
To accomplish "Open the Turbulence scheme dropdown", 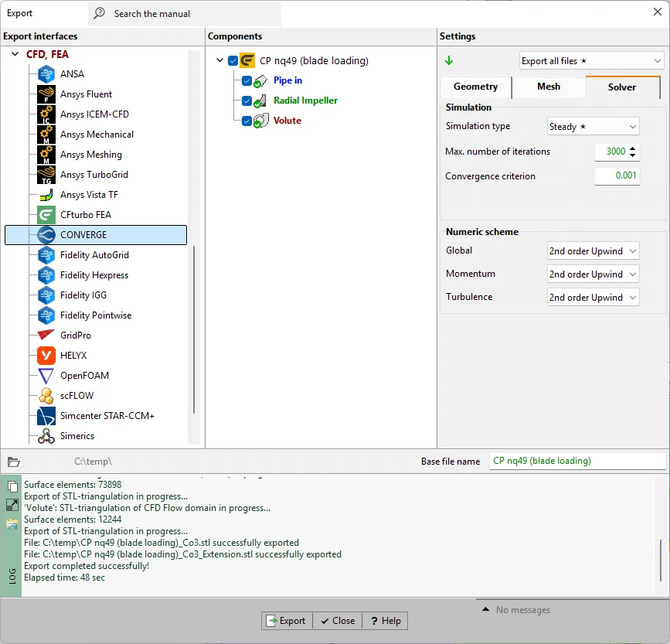I will [593, 297].
